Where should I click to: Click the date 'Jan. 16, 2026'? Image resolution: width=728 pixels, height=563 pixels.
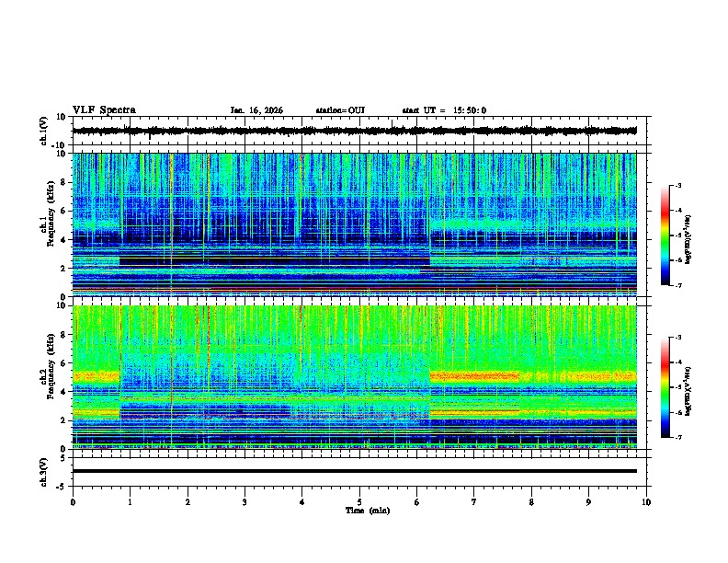coord(256,110)
